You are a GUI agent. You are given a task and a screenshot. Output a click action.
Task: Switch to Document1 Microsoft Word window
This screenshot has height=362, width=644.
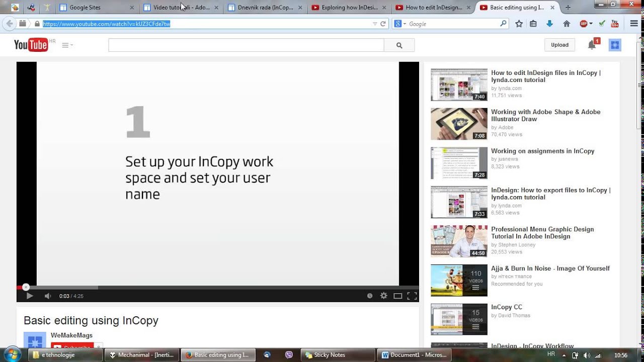click(415, 355)
